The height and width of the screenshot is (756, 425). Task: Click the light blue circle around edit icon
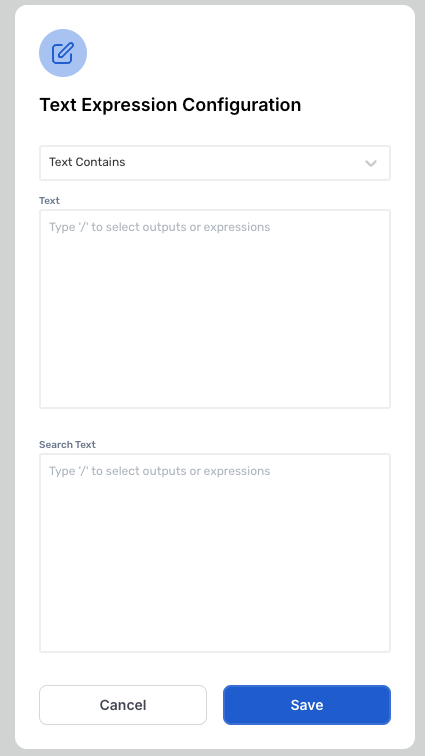click(63, 53)
